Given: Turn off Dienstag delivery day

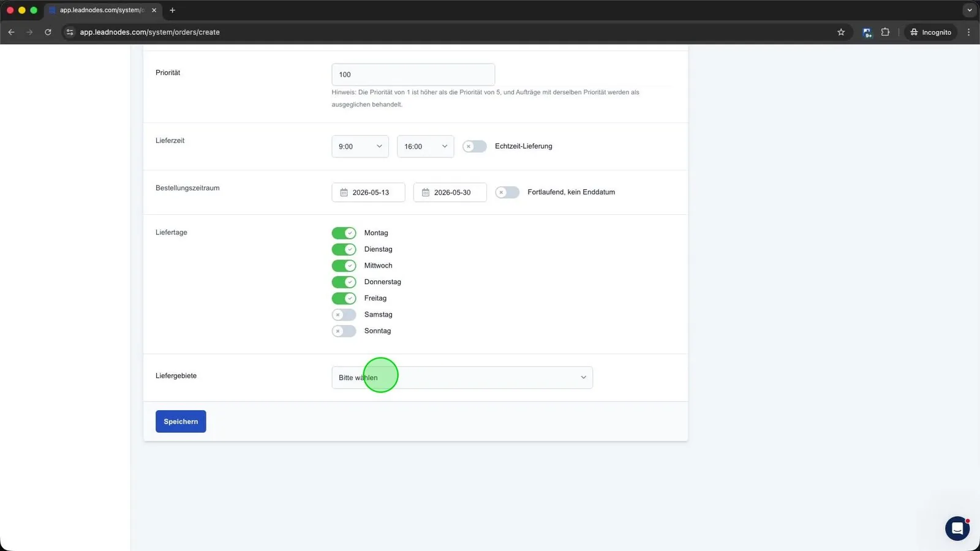Looking at the screenshot, I should click(x=344, y=249).
